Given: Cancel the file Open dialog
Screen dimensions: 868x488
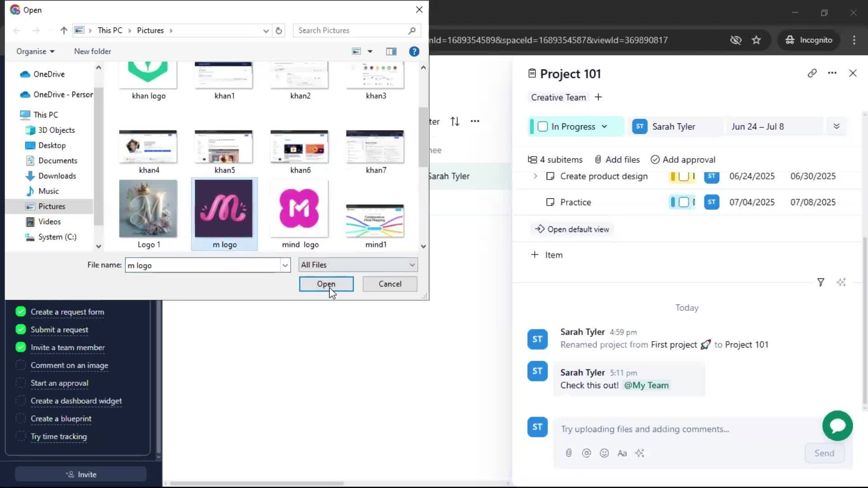Looking at the screenshot, I should click(x=390, y=284).
